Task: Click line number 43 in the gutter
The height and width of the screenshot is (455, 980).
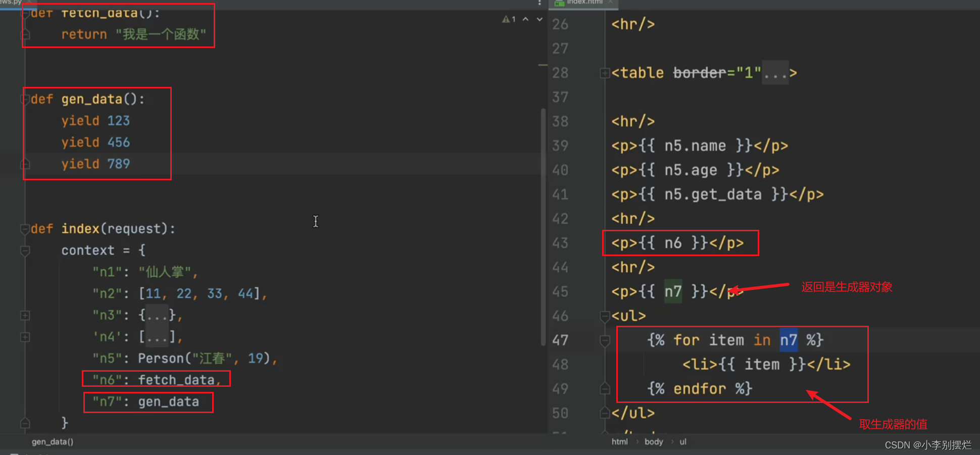Action: 560,243
